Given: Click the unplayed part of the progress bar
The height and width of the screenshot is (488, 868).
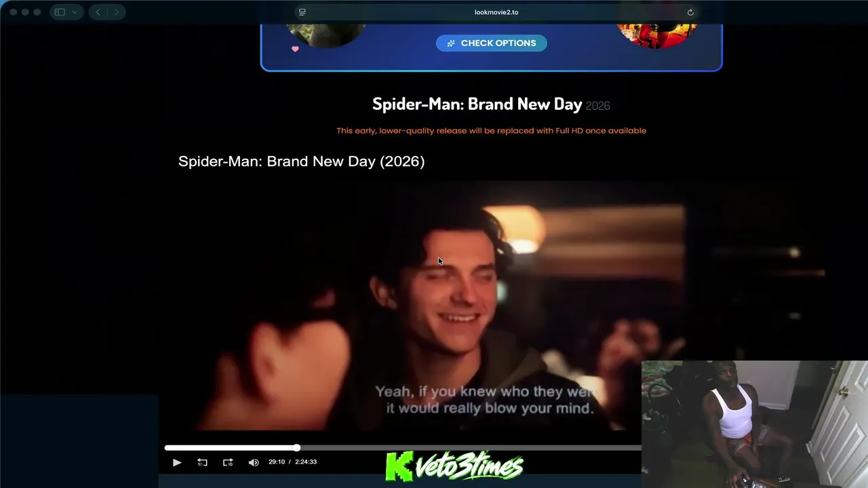Looking at the screenshot, I should 469,447.
